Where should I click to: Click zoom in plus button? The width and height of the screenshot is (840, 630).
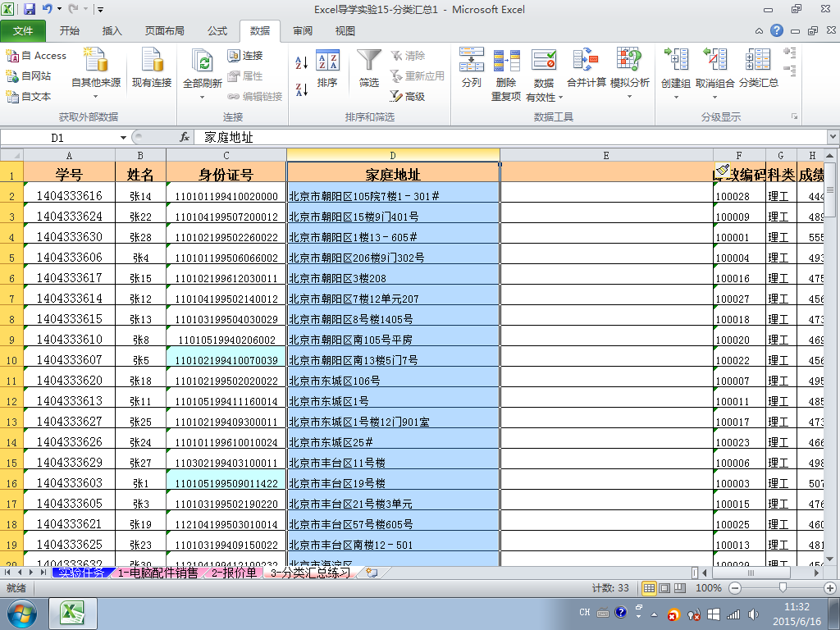830,588
